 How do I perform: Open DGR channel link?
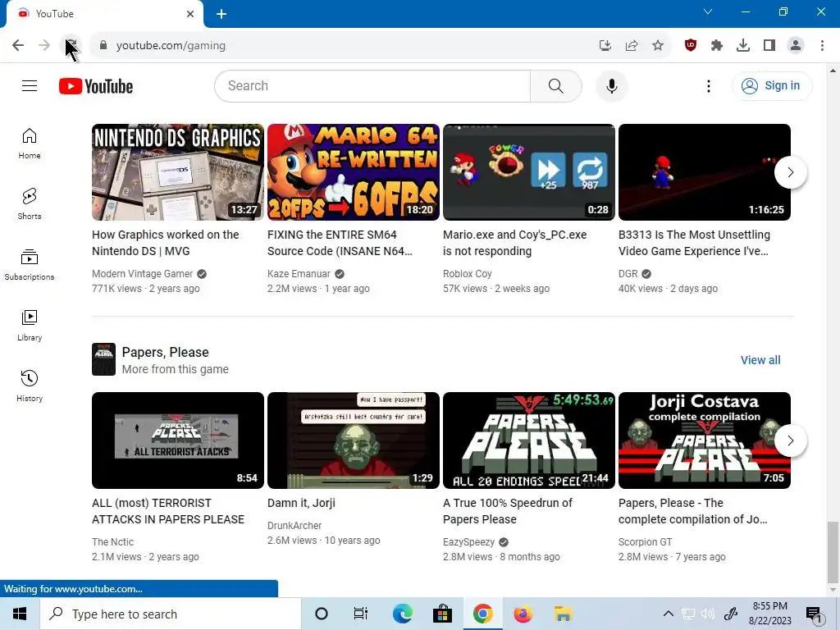[628, 274]
